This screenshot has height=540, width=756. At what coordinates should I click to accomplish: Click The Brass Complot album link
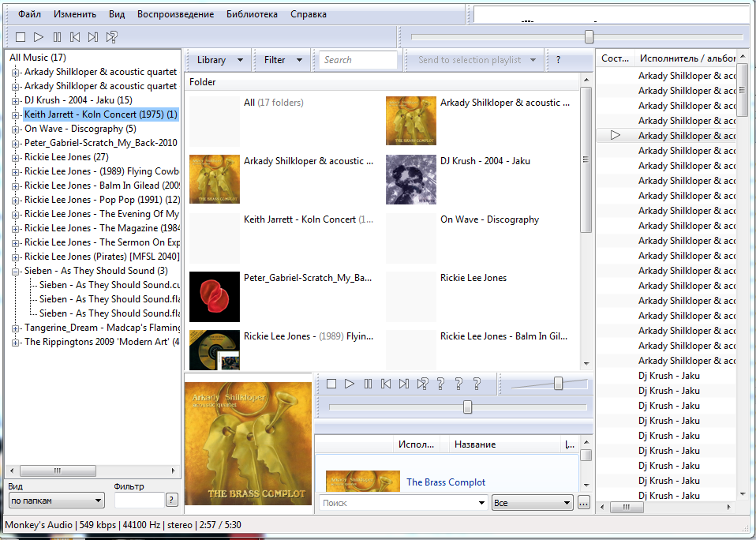446,482
